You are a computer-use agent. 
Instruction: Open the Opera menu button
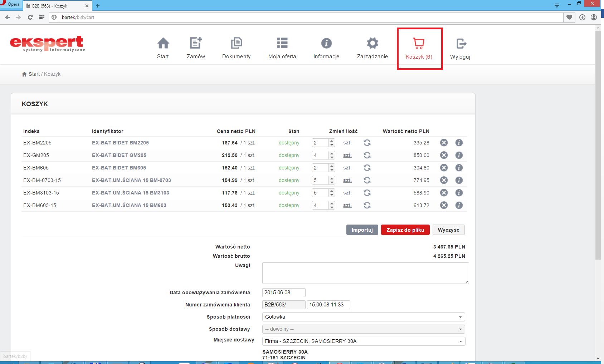point(10,4)
